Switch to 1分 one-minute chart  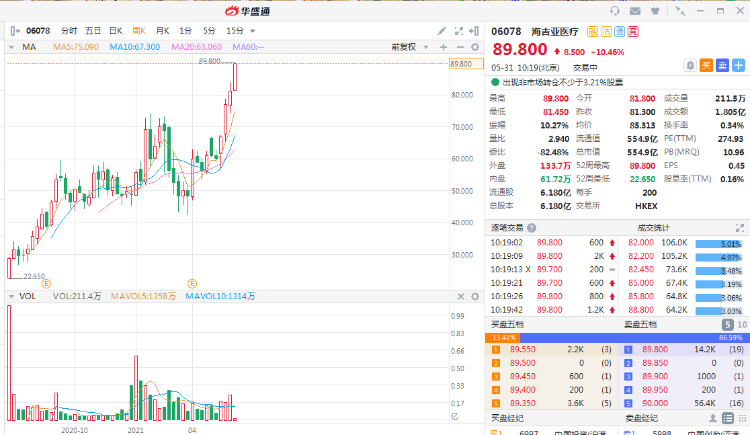tap(186, 31)
